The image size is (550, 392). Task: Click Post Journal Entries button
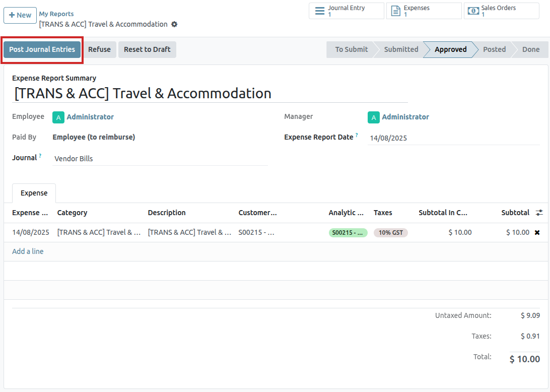42,49
